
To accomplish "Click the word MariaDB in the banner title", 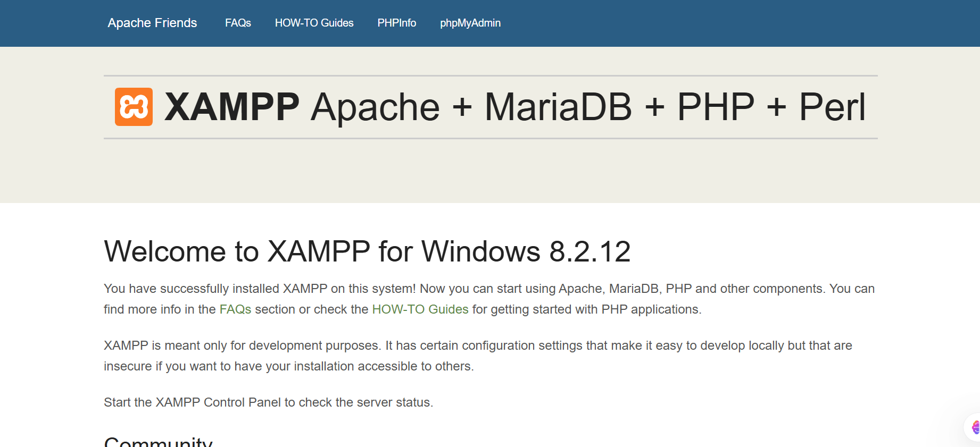I will (558, 107).
